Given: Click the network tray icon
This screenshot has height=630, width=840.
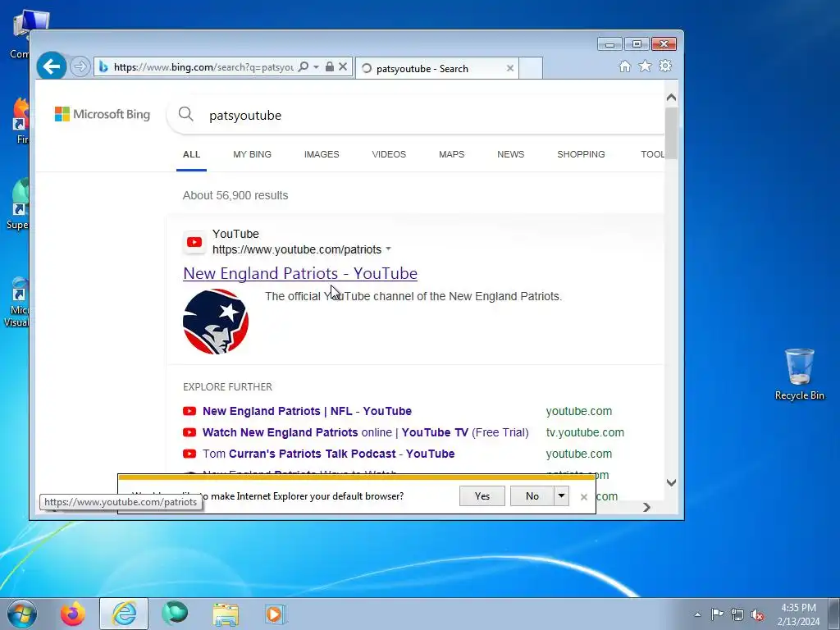Looking at the screenshot, I should [737, 614].
